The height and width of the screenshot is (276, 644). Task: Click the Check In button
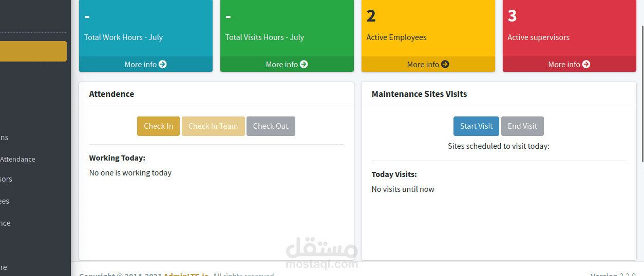point(158,126)
